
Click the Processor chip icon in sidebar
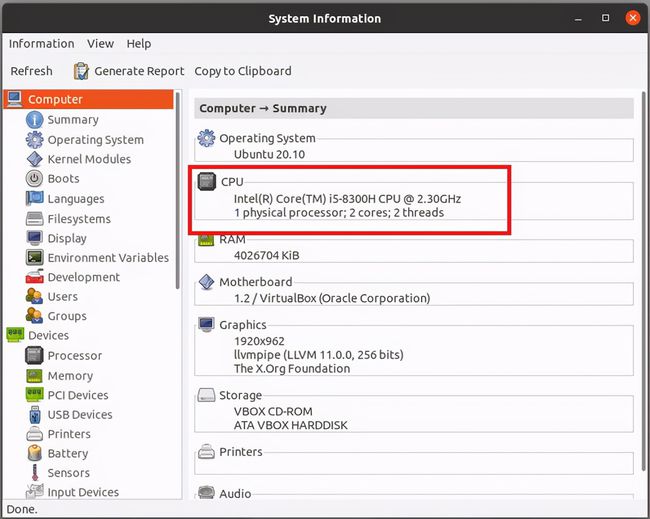tap(34, 355)
